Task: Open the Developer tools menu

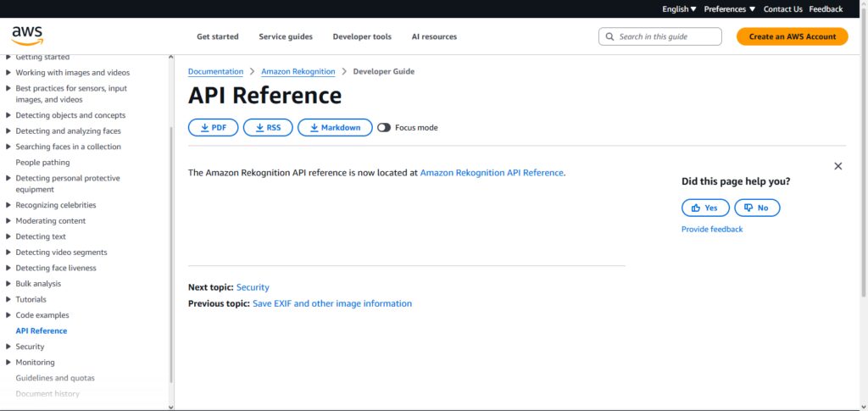Action: click(362, 36)
